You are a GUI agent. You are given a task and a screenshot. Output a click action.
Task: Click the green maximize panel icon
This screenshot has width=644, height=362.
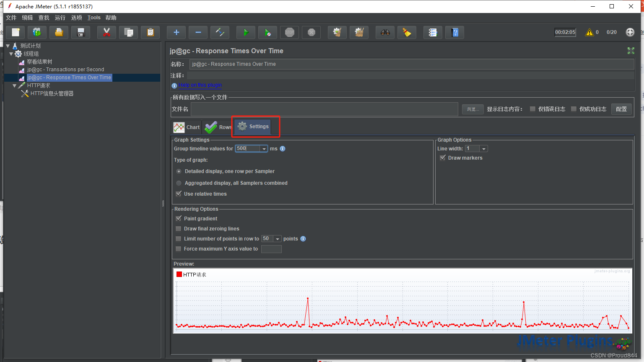pos(631,51)
